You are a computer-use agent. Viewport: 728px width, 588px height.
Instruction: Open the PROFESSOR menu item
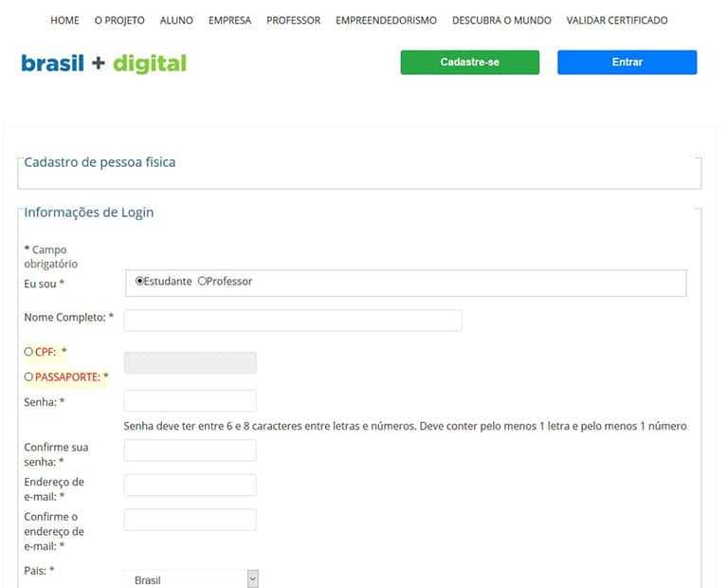click(293, 20)
